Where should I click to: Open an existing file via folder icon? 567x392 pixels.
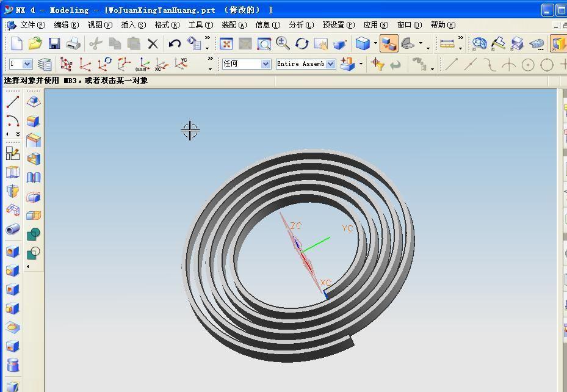[35, 43]
